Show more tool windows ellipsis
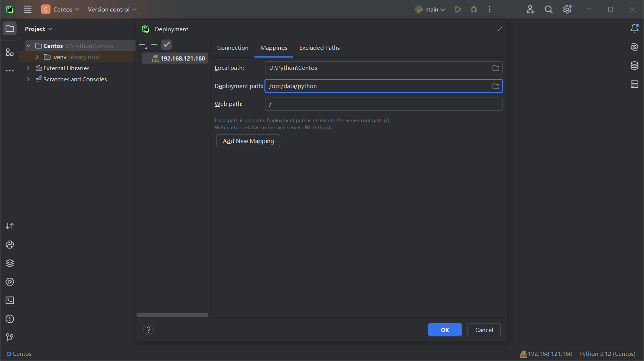The height and width of the screenshot is (361, 644). tap(10, 71)
